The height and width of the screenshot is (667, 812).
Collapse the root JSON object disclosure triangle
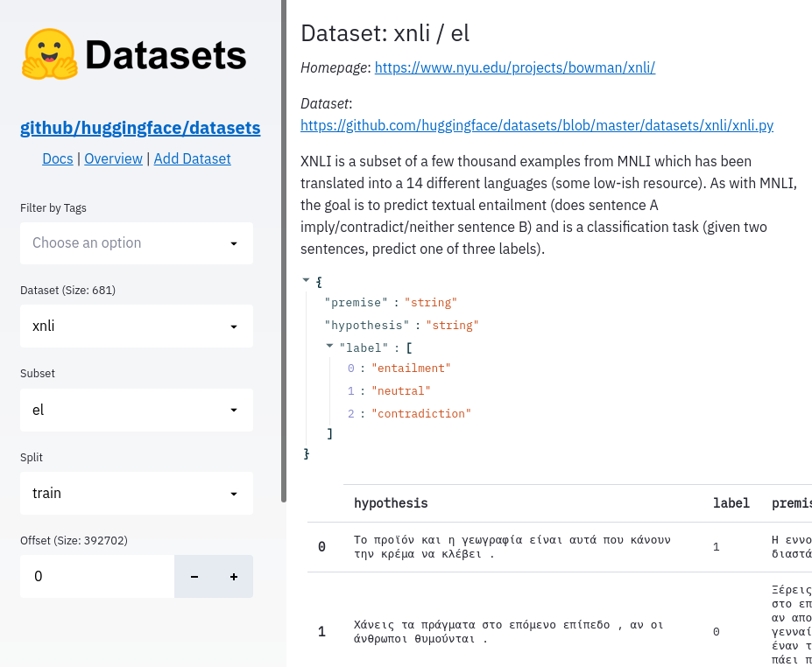coord(306,280)
